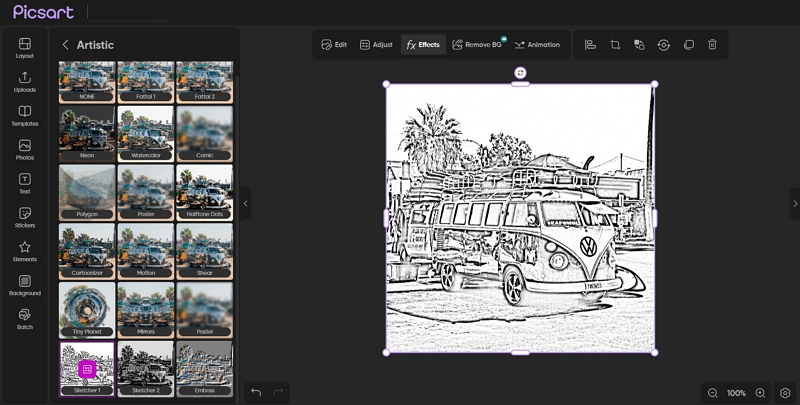Open the Batch editor
This screenshot has height=405, width=800.
(24, 319)
